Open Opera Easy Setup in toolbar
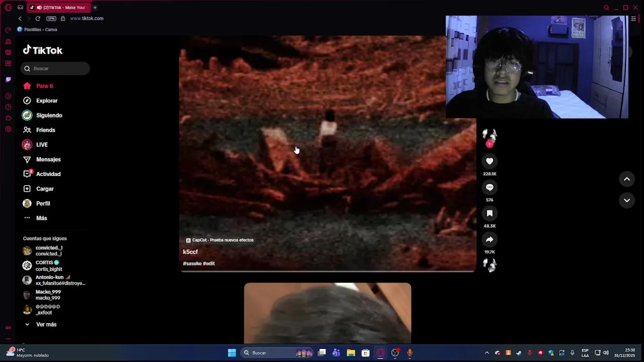This screenshot has height=362, width=644. coord(633,19)
